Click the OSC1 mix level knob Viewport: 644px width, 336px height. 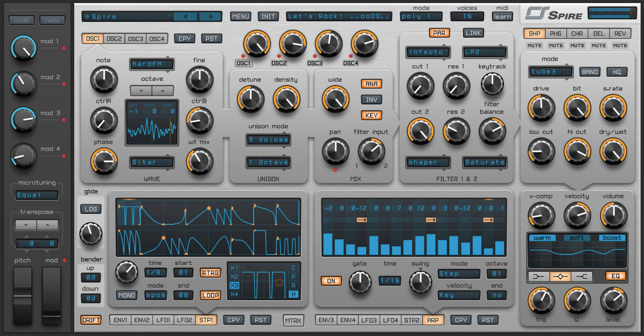point(257,44)
